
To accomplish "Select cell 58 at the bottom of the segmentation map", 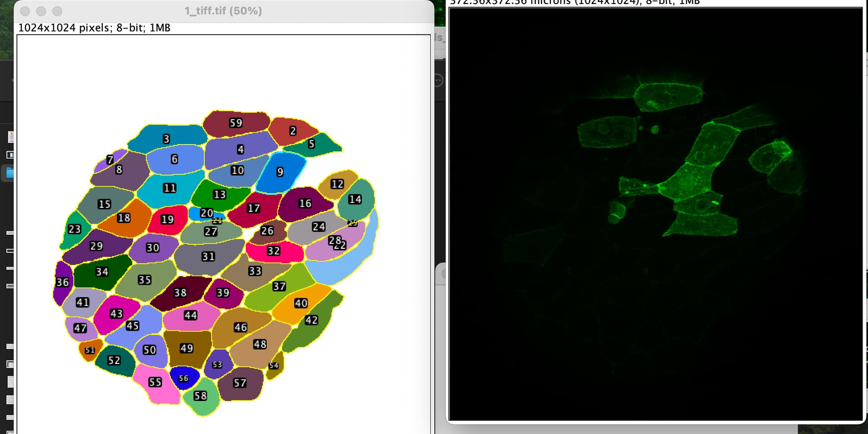I will (201, 396).
